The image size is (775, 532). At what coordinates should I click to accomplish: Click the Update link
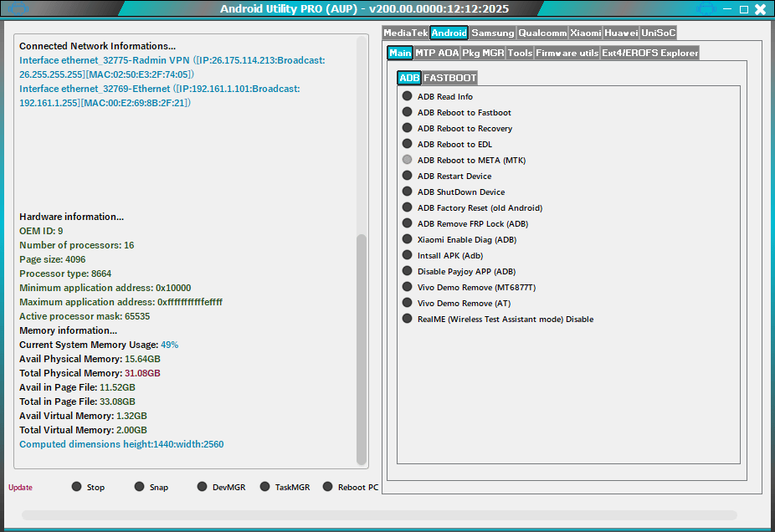(20, 487)
